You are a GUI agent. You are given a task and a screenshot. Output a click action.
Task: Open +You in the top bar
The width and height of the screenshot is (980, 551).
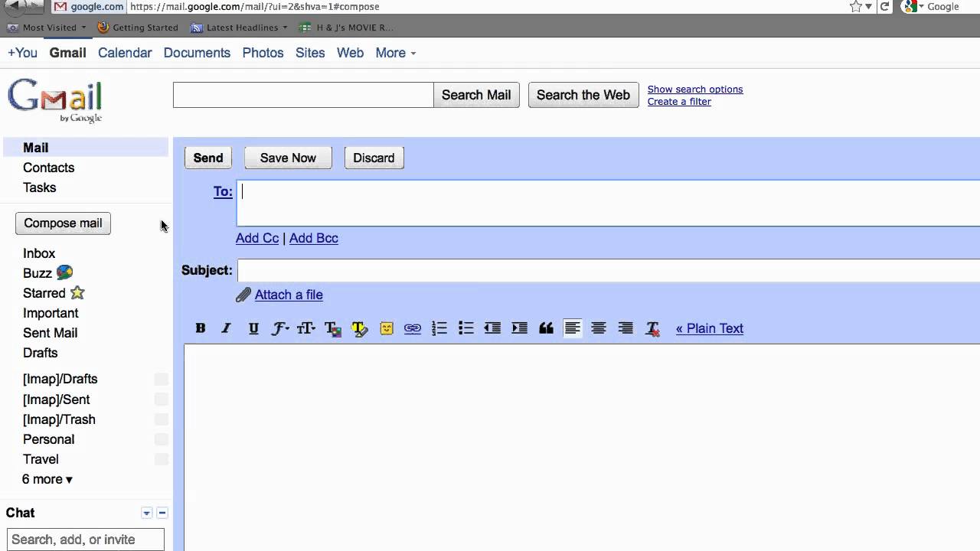pos(22,53)
